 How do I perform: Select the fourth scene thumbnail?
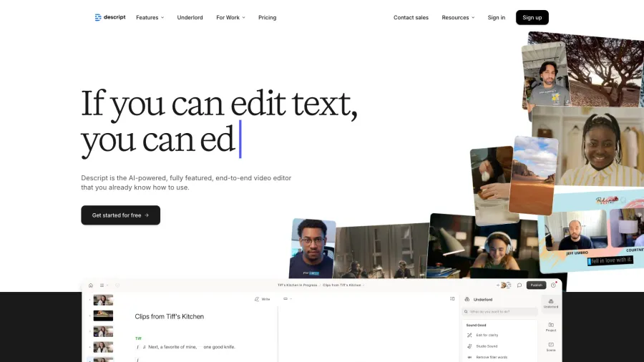tap(103, 347)
